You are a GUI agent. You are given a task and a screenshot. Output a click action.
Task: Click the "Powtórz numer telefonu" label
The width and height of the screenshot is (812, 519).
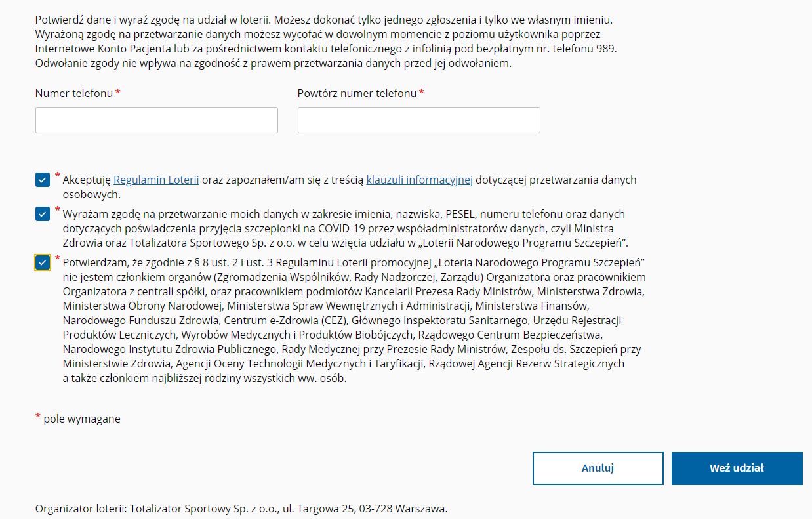[357, 93]
